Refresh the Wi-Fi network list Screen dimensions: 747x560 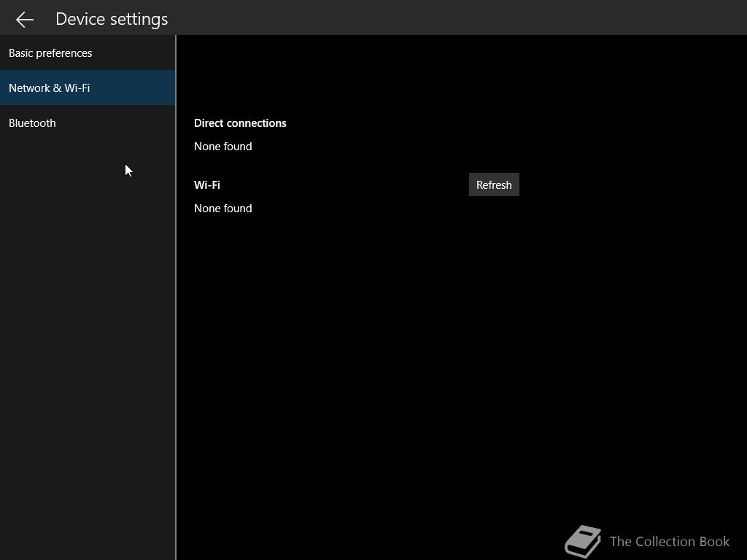pos(494,184)
